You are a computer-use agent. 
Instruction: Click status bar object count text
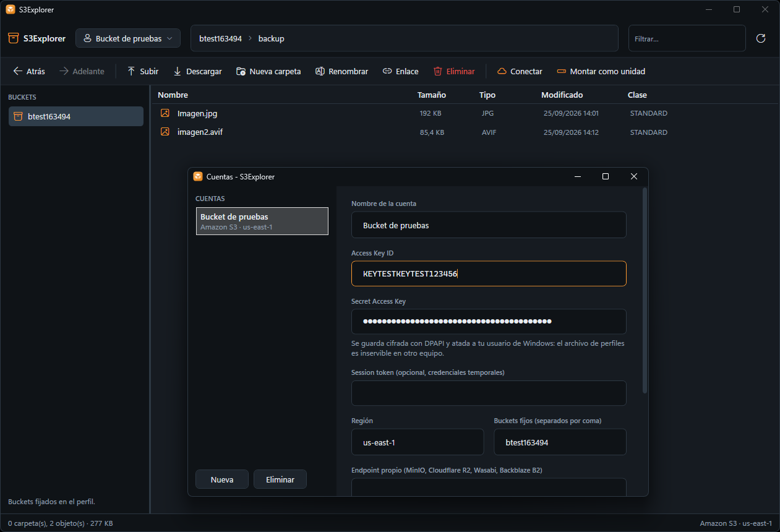[x=61, y=523]
